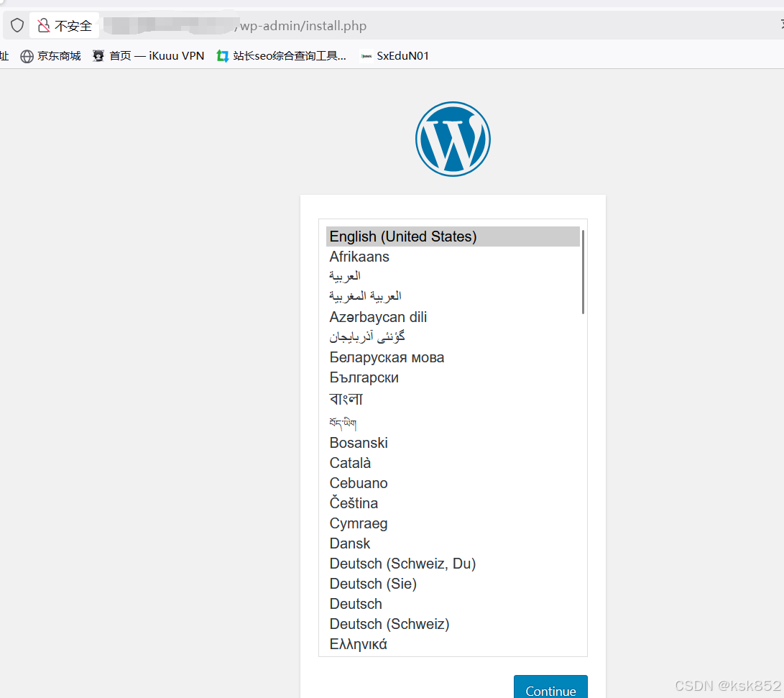Select Cebuano language
This screenshot has width=784, height=698.
(x=453, y=483)
